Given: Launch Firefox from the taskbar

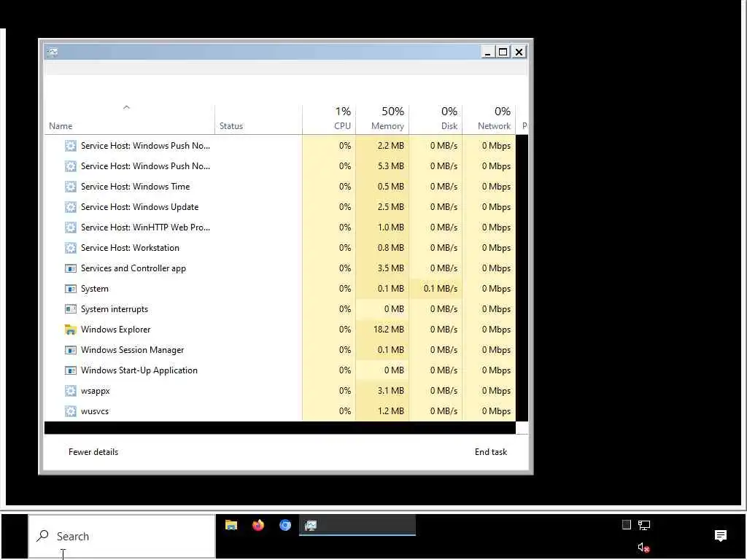Looking at the screenshot, I should coord(258,525).
